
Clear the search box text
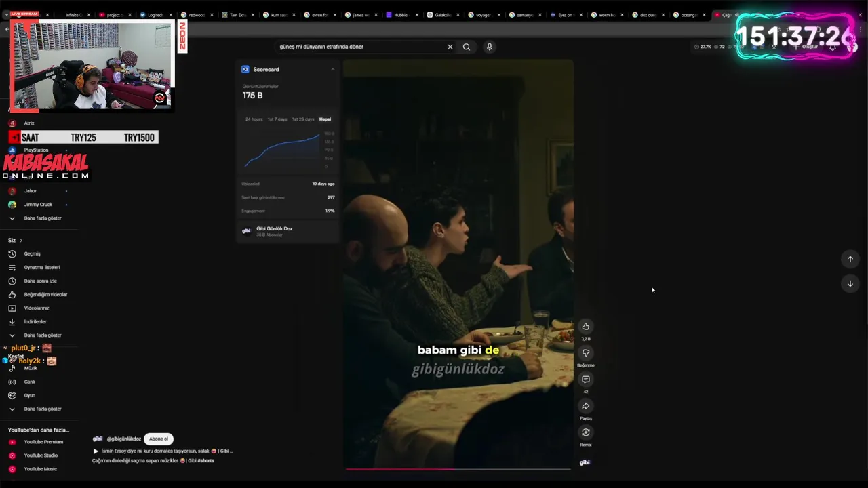coord(450,47)
